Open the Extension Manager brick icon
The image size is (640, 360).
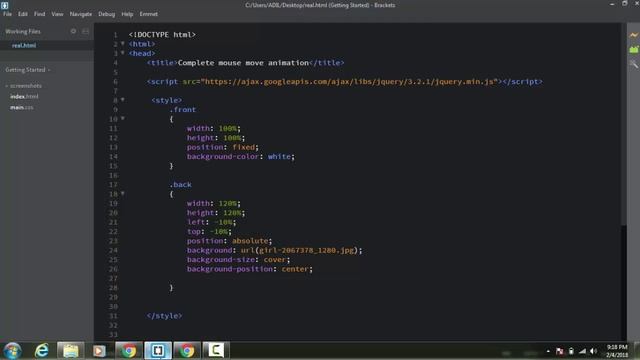(x=633, y=49)
